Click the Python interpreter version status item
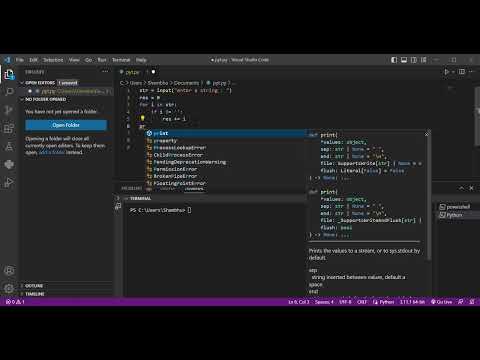 click(x=412, y=302)
